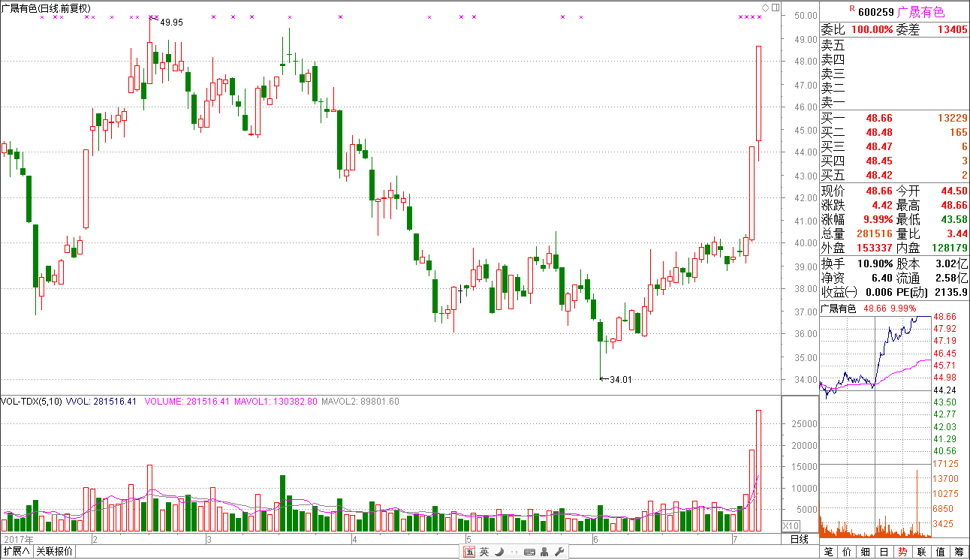Click the 总量 value 281516
The width and height of the screenshot is (970, 560).
(874, 234)
